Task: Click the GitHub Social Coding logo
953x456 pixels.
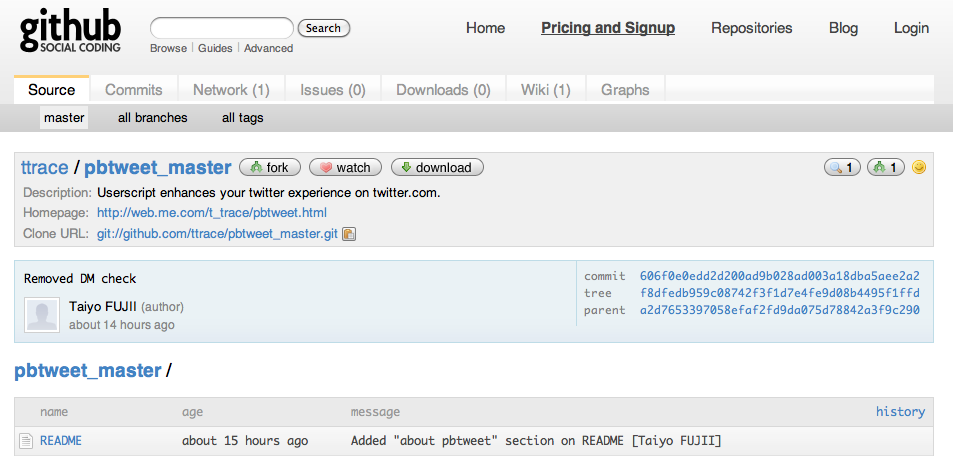Action: click(x=70, y=31)
